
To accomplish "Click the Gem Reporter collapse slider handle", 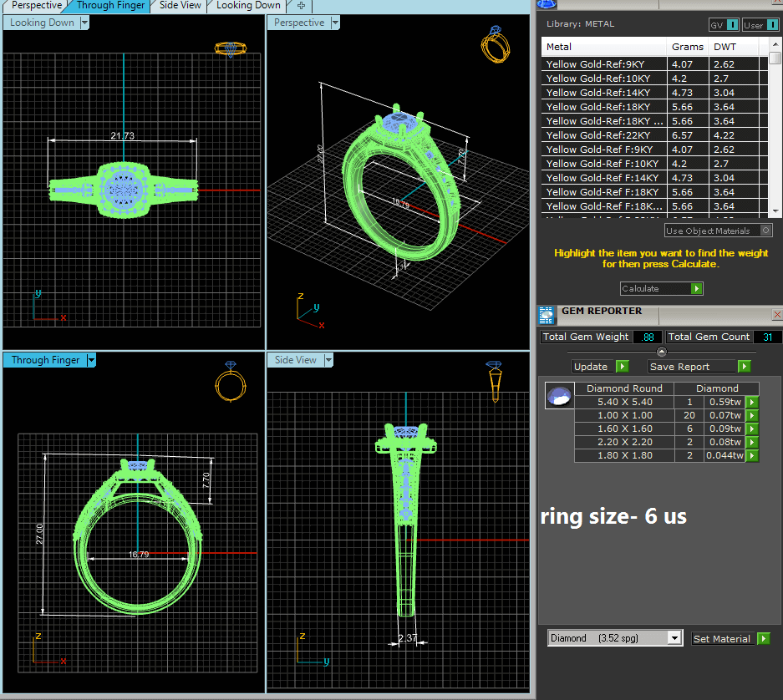I will (x=661, y=352).
